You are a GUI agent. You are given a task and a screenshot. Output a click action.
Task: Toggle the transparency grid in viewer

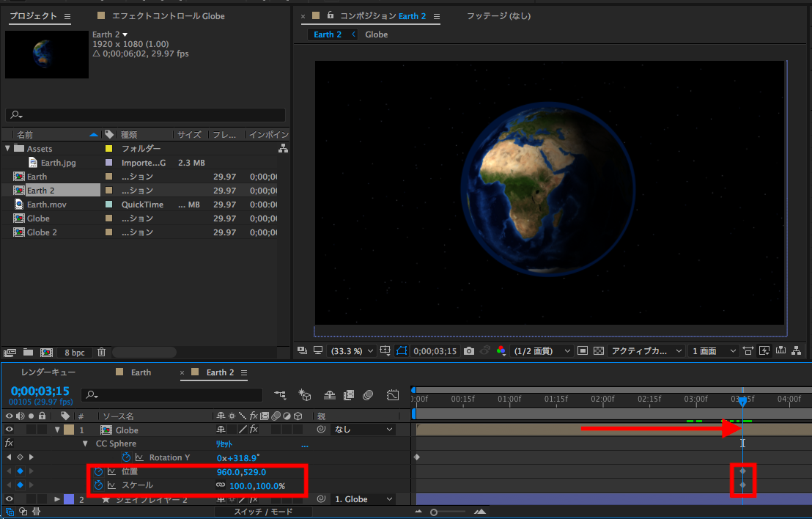597,351
